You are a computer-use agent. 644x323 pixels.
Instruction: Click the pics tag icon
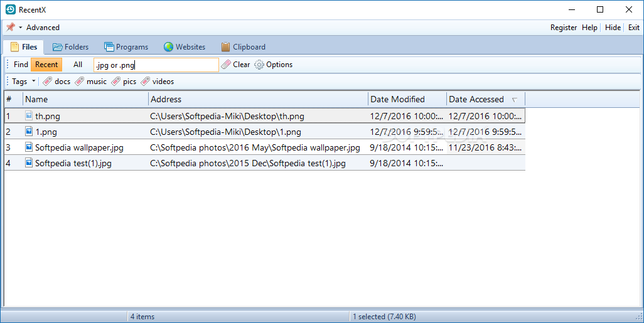116,82
